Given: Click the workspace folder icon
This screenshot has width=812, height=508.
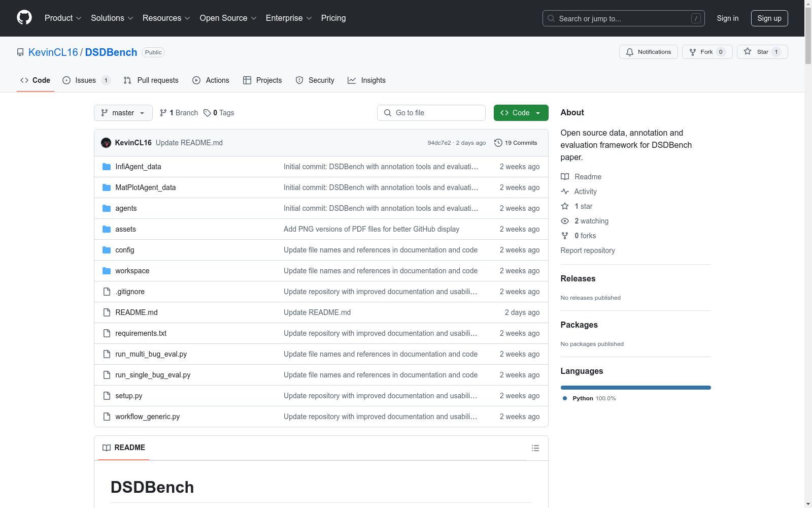Looking at the screenshot, I should (107, 271).
